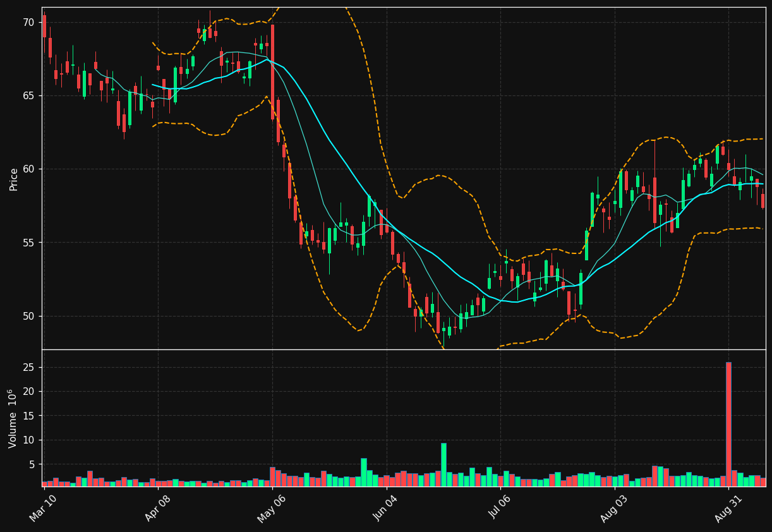Screen dimensions: 772x532
Task: Click the large red candlestick at May 06
Action: pyautogui.click(x=272, y=72)
